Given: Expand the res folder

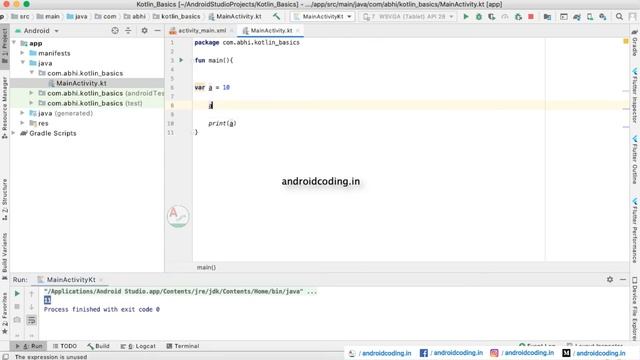Looking at the screenshot, I should pyautogui.click(x=23, y=123).
